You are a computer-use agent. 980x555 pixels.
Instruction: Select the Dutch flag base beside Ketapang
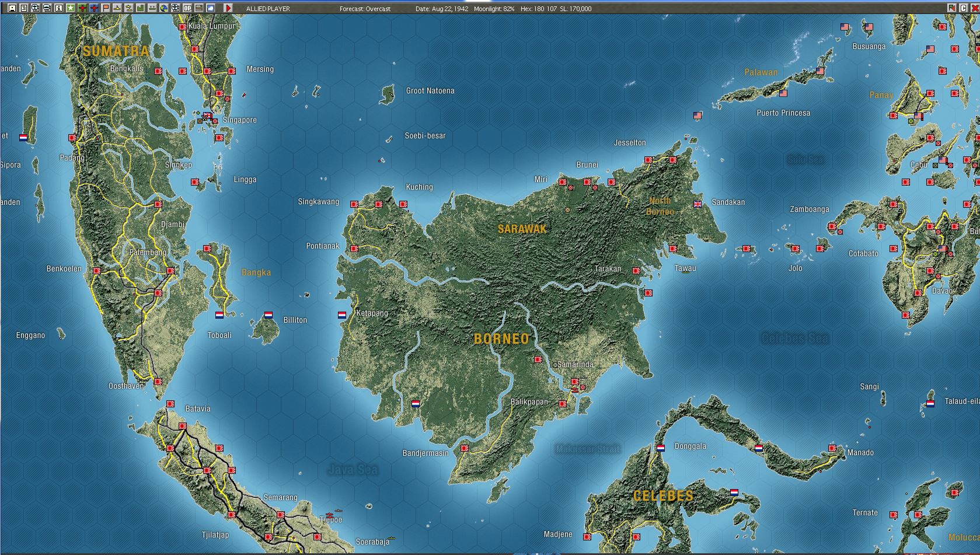tap(342, 315)
